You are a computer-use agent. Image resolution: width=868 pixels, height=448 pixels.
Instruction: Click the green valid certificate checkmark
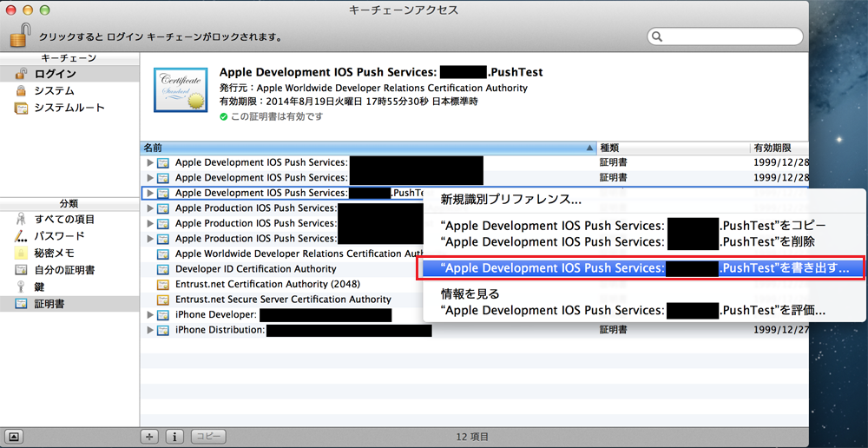[x=224, y=117]
